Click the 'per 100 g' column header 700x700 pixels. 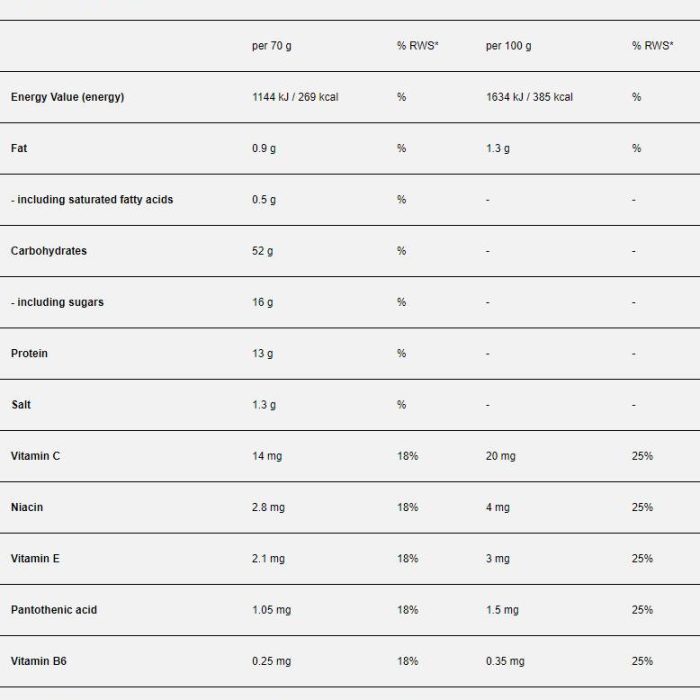pos(508,46)
